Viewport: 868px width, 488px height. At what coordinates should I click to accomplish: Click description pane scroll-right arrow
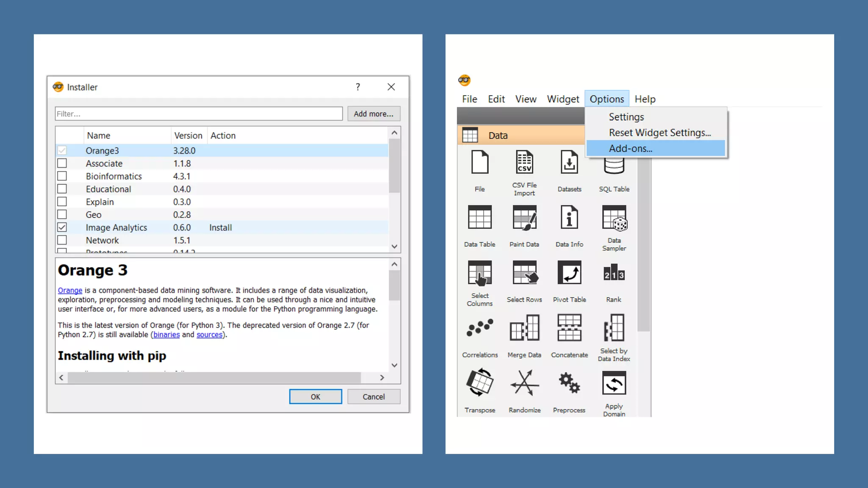point(382,377)
